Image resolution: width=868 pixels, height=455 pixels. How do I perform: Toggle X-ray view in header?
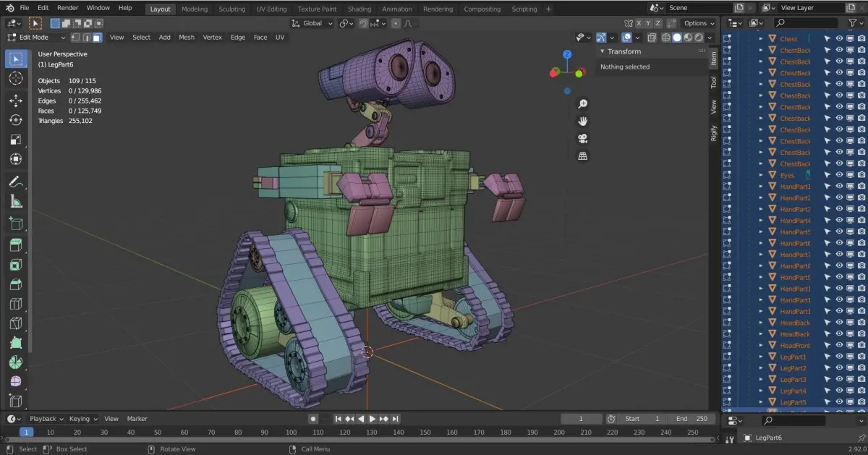pos(652,38)
